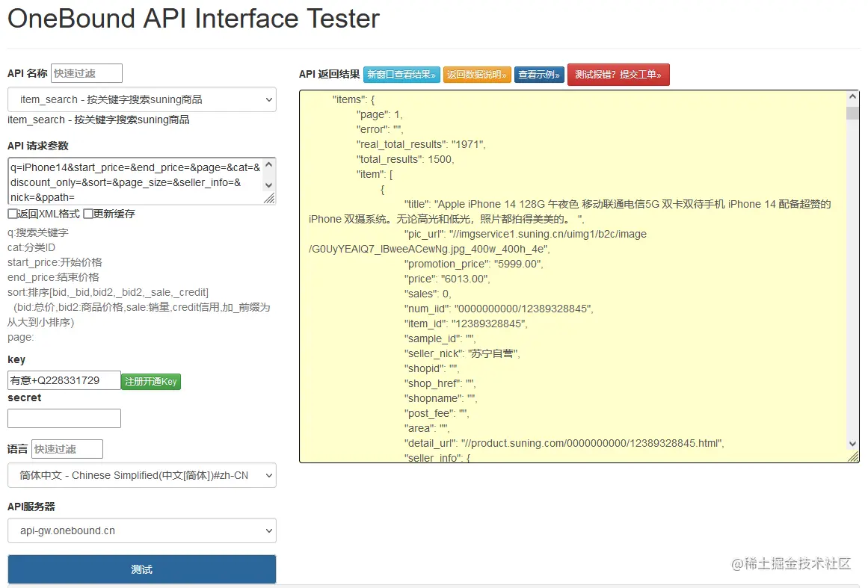868x588 pixels.
Task: Open the api-gw.onebound.cn server dropdown
Action: pos(141,531)
